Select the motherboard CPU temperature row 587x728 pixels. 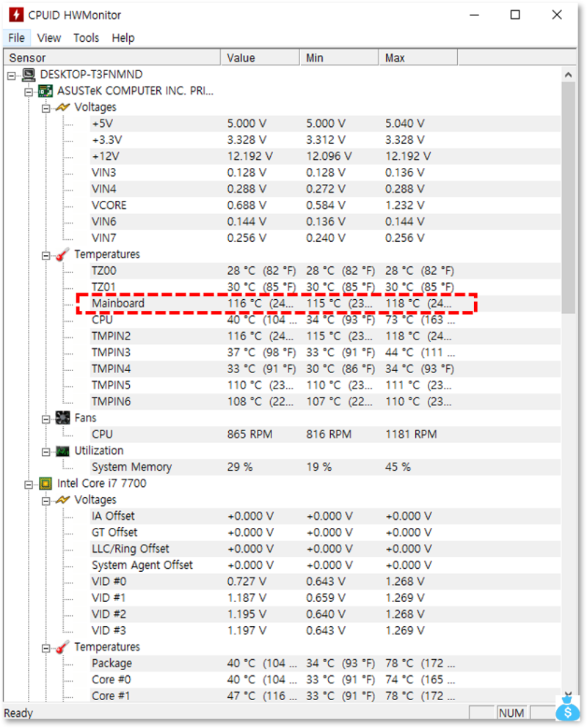point(325,320)
